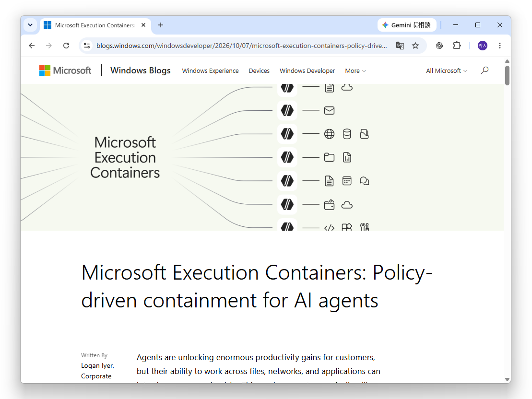
Task: Maximize the Chrome window
Action: (478, 25)
